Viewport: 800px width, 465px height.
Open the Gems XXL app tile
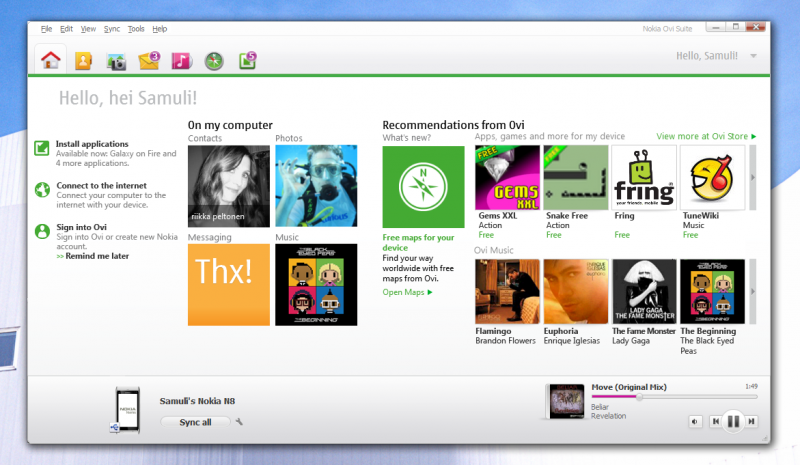tap(507, 178)
